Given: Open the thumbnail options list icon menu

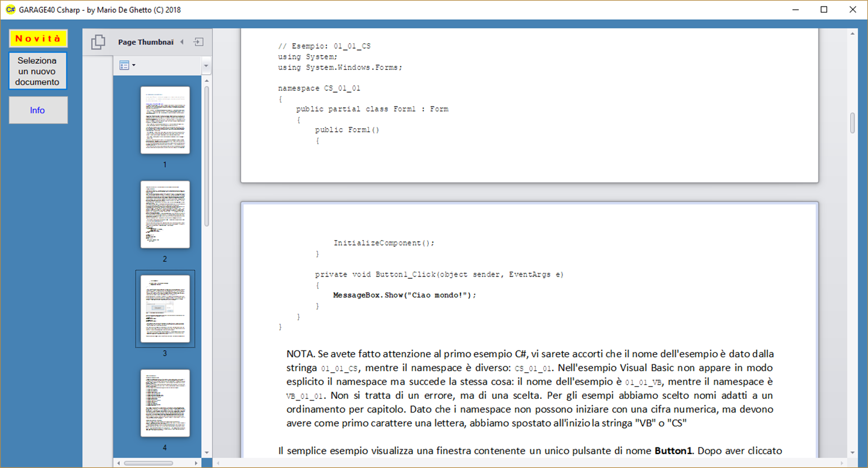Looking at the screenshot, I should (x=127, y=65).
